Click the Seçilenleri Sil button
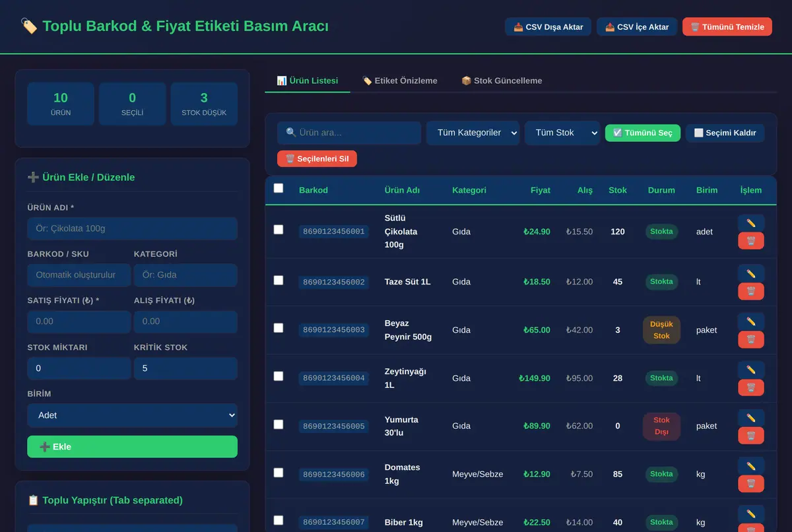Image resolution: width=792 pixels, height=532 pixels. (x=317, y=158)
